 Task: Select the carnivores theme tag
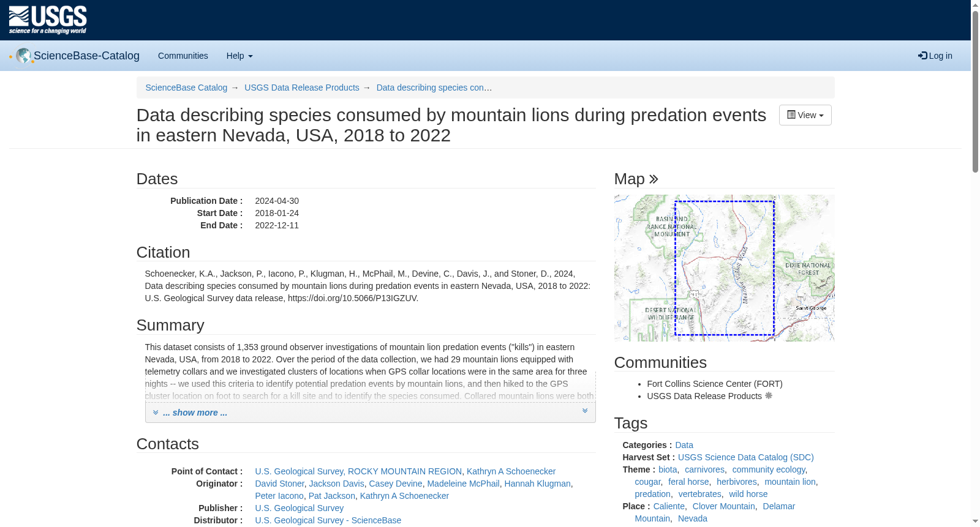coord(704,469)
